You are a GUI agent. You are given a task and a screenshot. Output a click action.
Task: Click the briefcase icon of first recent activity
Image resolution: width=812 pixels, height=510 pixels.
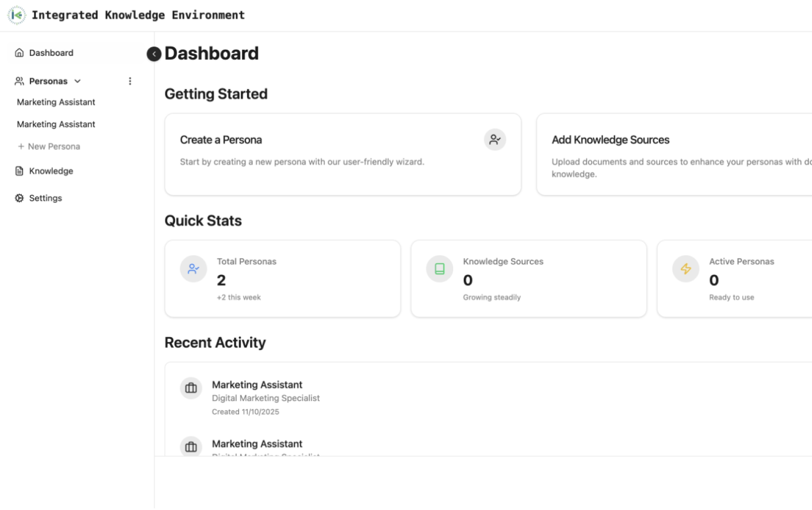[191, 388]
